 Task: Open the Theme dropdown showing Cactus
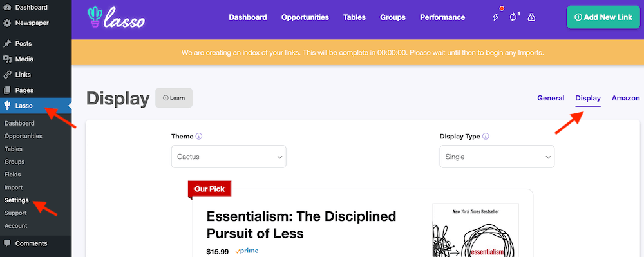tap(229, 157)
